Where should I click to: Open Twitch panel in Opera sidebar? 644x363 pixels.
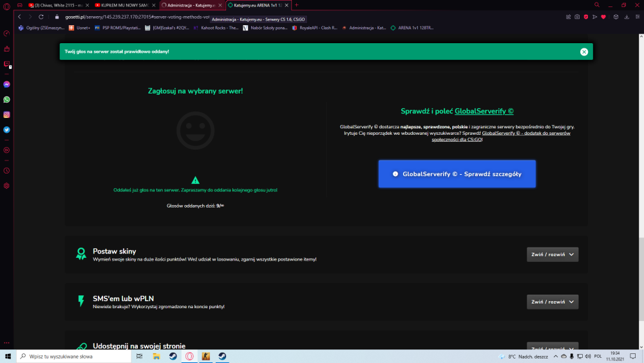coord(6,64)
